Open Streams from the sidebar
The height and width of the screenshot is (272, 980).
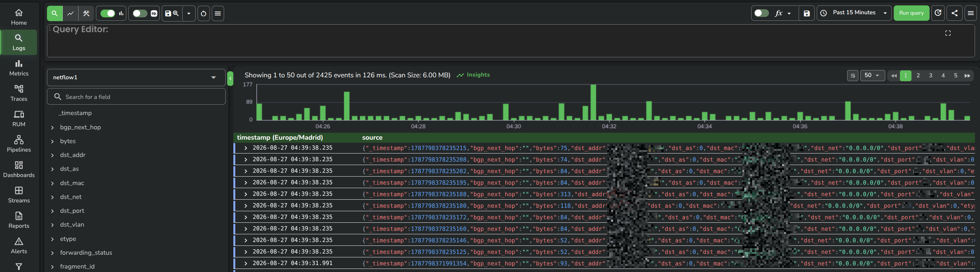pos(18,195)
